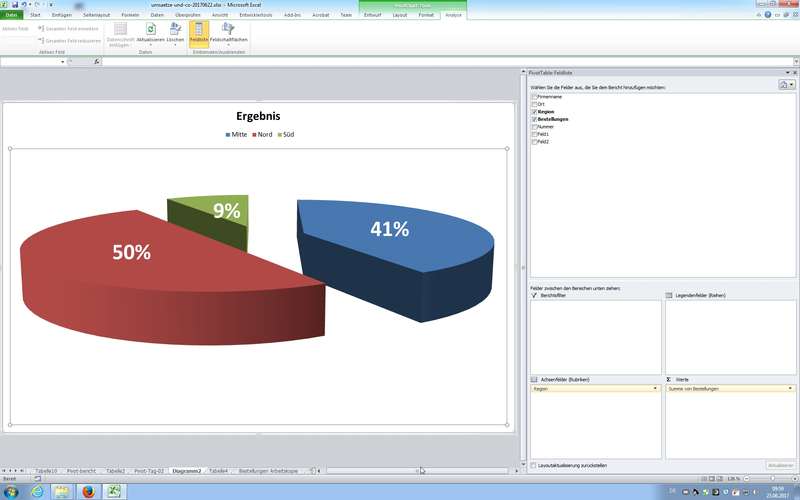The height and width of the screenshot is (500, 800).
Task: Open Internet Explorer from the taskbar
Action: pos(37,492)
